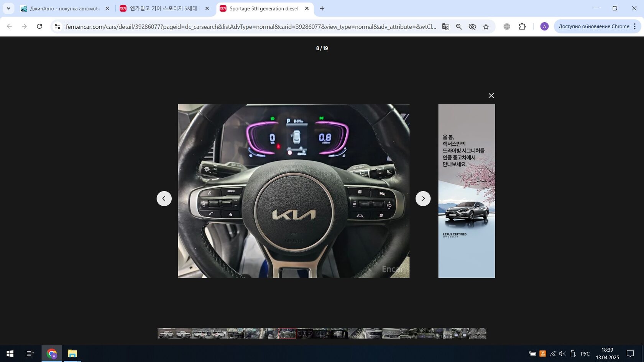Focus the fem.encar.com address bar
The width and height of the screenshot is (644, 362).
coord(251,26)
